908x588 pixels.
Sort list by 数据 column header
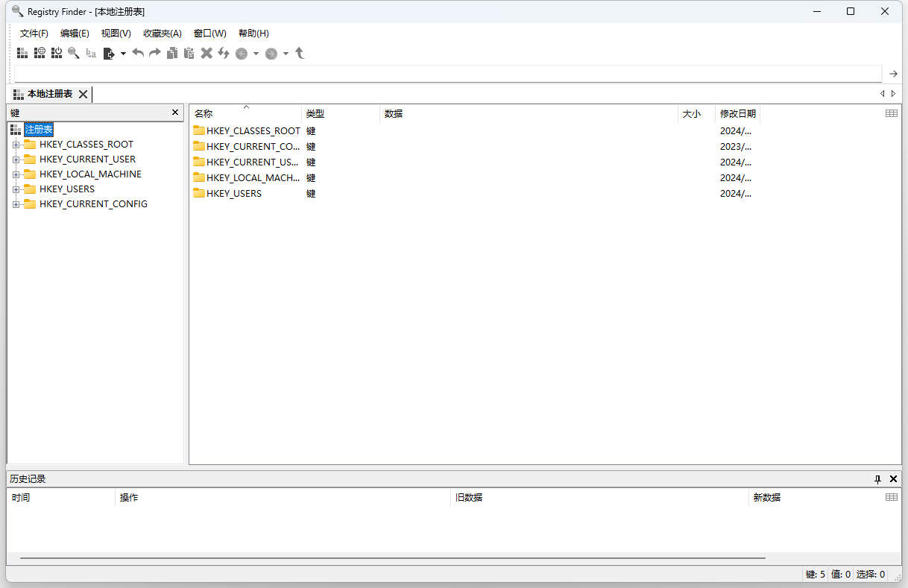[529, 114]
